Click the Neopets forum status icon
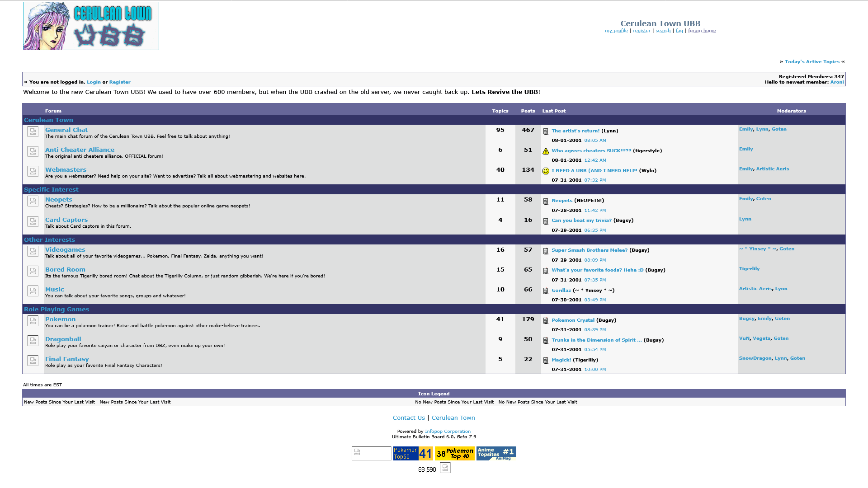 click(33, 201)
